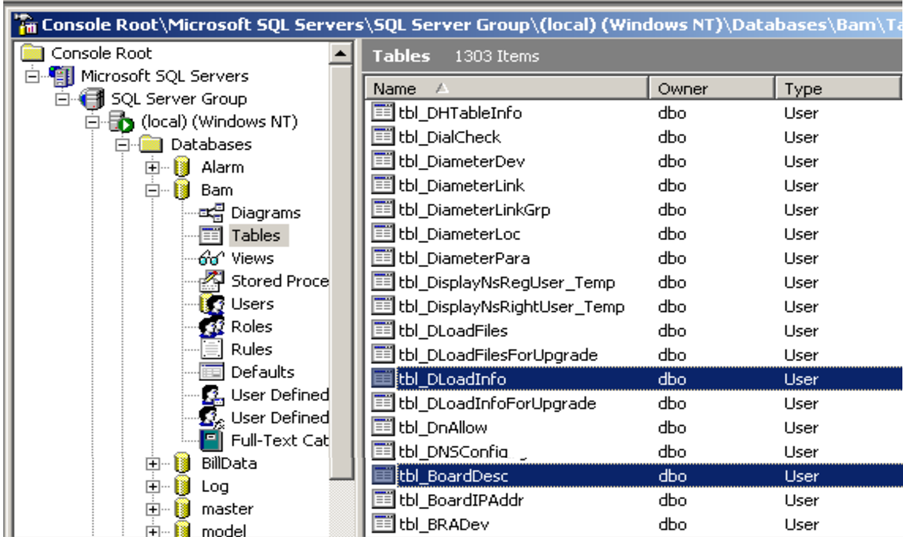Collapse the (local) (Windows NT) node

click(92, 122)
